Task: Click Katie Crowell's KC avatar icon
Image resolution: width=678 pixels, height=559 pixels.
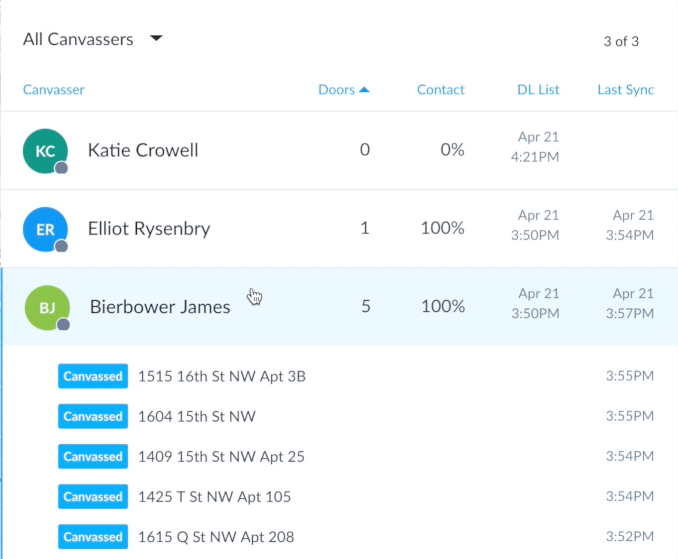Action: pos(45,151)
